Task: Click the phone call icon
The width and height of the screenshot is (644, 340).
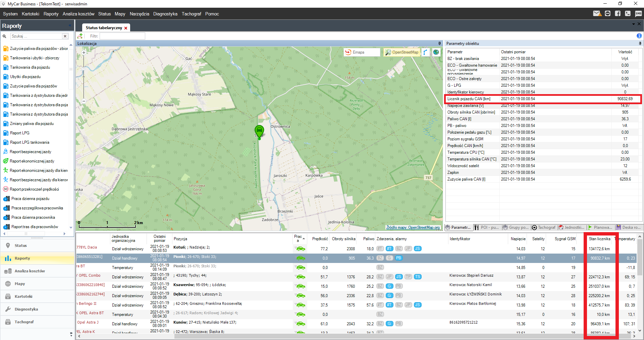Action: click(628, 14)
